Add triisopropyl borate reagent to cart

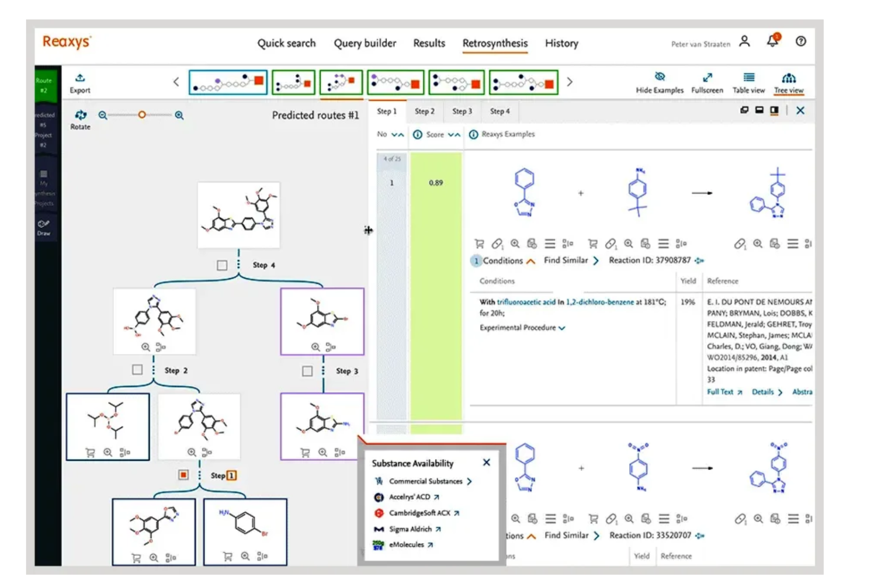point(90,452)
